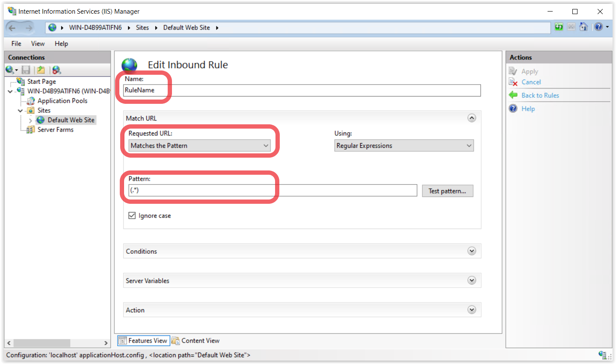Click the Help link in Actions
Screen dimensions: 616x364
coord(528,109)
